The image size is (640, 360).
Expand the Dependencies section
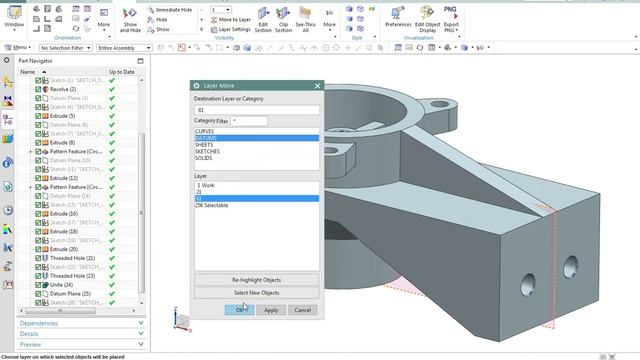point(81,323)
